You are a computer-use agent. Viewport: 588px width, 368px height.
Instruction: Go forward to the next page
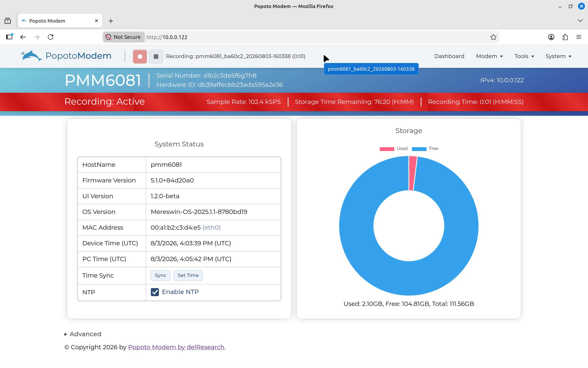(37, 37)
